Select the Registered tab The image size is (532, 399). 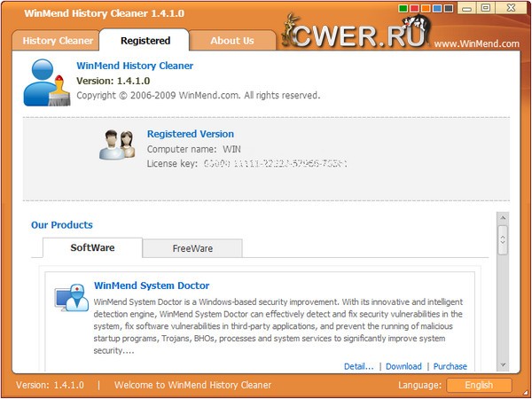145,41
